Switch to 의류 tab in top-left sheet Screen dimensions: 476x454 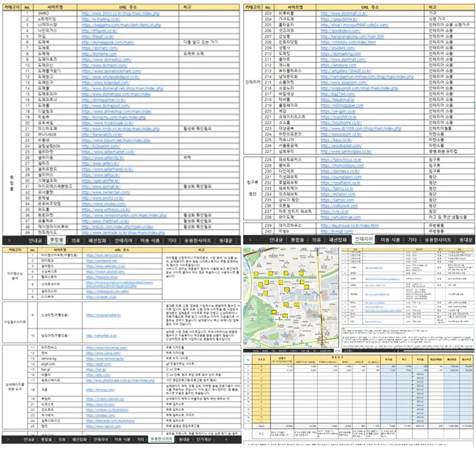tap(76, 239)
